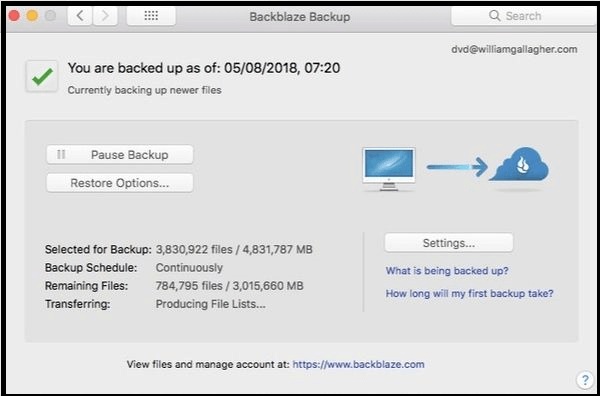The height and width of the screenshot is (396, 600).
Task: Click the magnifying glass search icon
Action: [x=494, y=16]
